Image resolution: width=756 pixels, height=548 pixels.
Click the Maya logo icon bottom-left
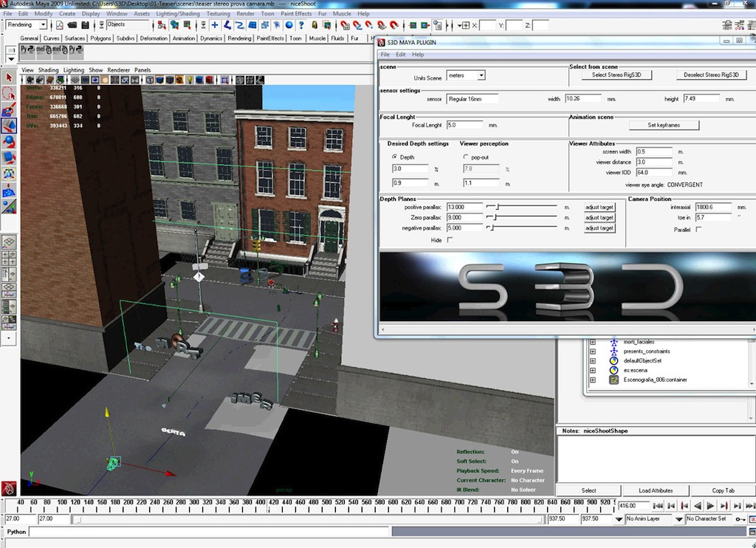[9, 488]
